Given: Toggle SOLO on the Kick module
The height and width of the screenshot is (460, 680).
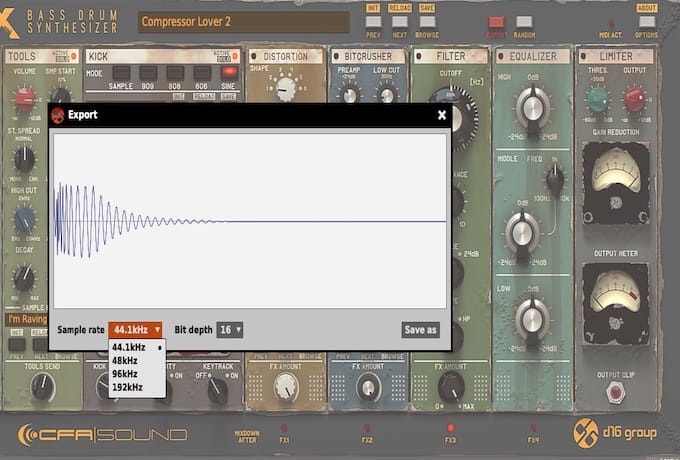Looking at the screenshot, I should point(224,59).
